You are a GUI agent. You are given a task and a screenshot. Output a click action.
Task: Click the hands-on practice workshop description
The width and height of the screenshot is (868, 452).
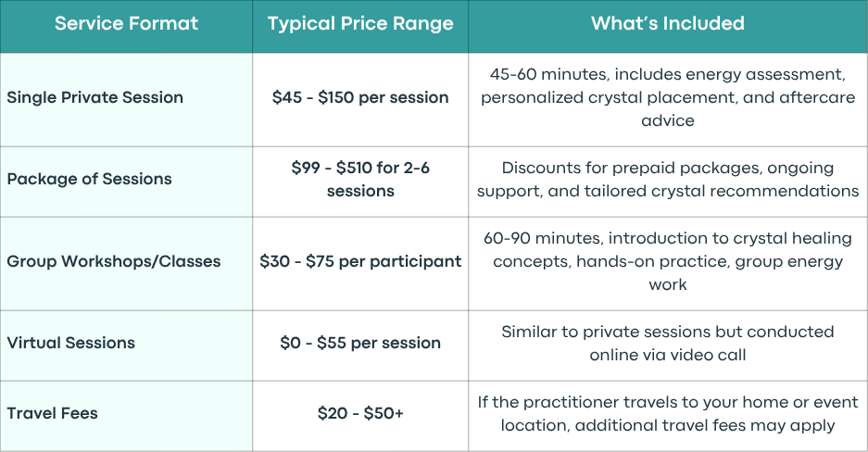pos(668,261)
